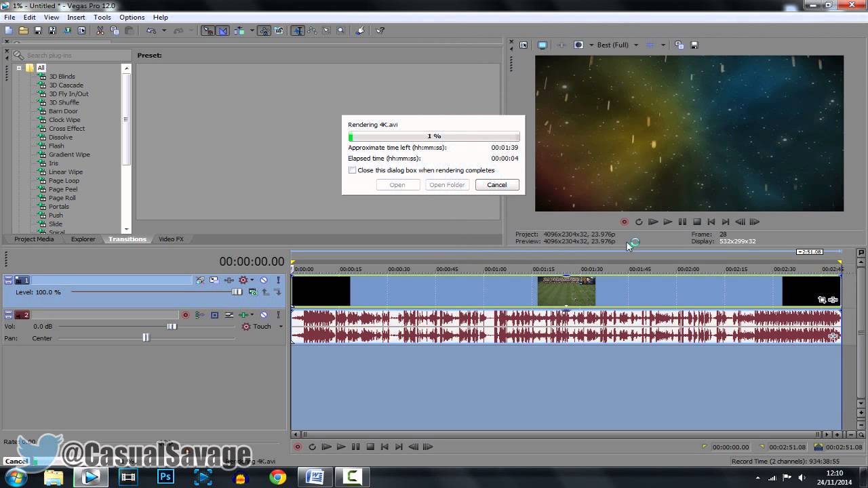This screenshot has width=868, height=488.
Task: Select the Dissolve transition
Action: [x=60, y=137]
